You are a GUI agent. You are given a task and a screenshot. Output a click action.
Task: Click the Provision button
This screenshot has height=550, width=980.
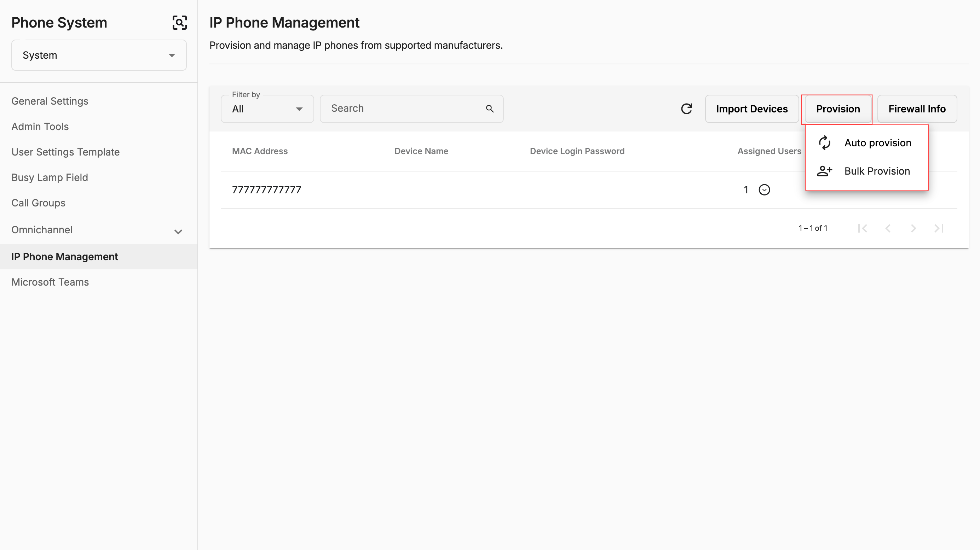click(838, 109)
